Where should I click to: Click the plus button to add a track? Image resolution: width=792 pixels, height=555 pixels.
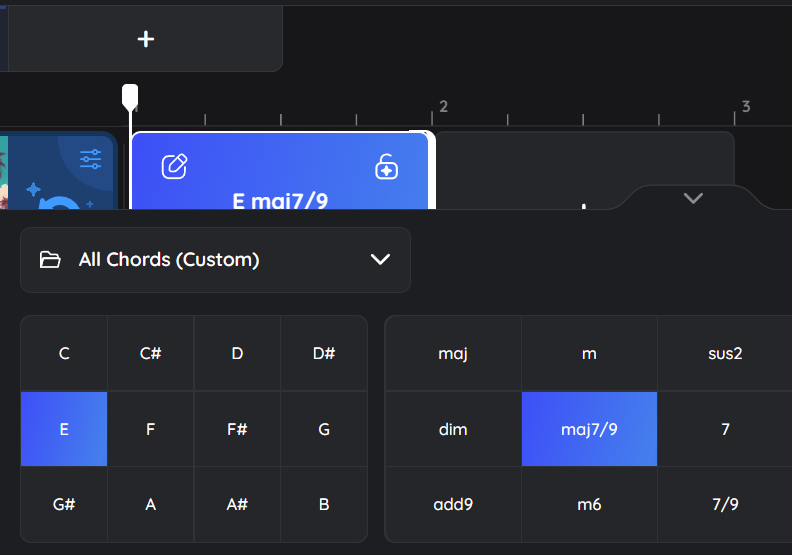pyautogui.click(x=145, y=39)
